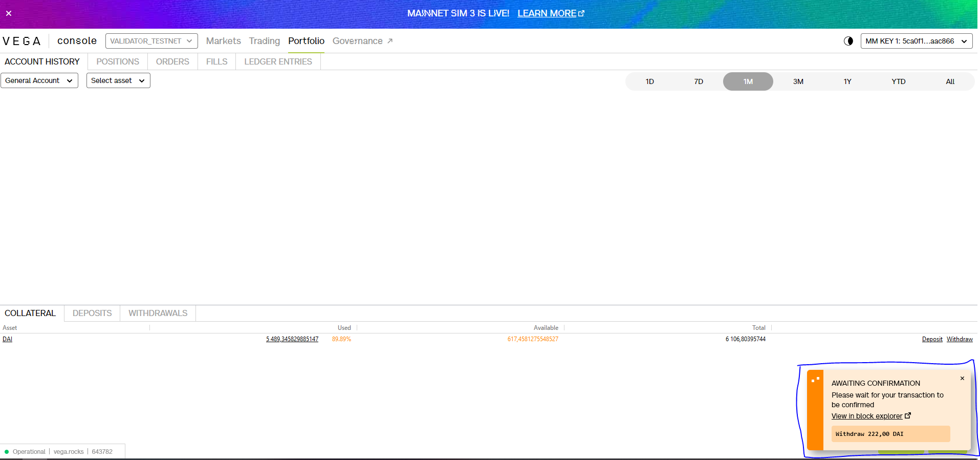Screen dimensions: 980x460
Task: Go to the Trading page
Action: (x=264, y=41)
